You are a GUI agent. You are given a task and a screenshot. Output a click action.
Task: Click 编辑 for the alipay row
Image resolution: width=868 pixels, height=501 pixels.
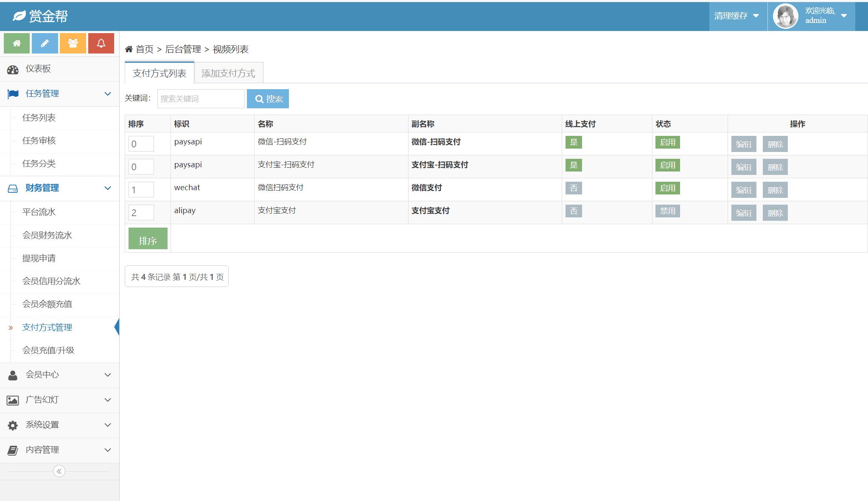point(743,213)
